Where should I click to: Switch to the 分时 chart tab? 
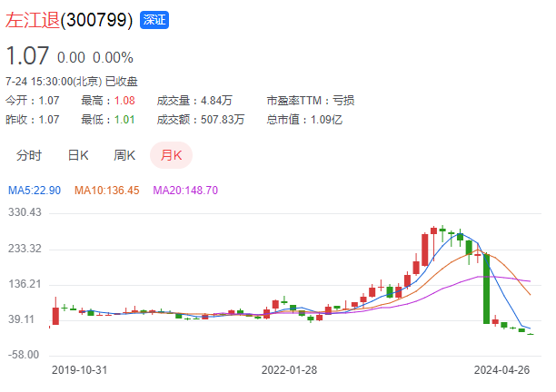pyautogui.click(x=29, y=155)
